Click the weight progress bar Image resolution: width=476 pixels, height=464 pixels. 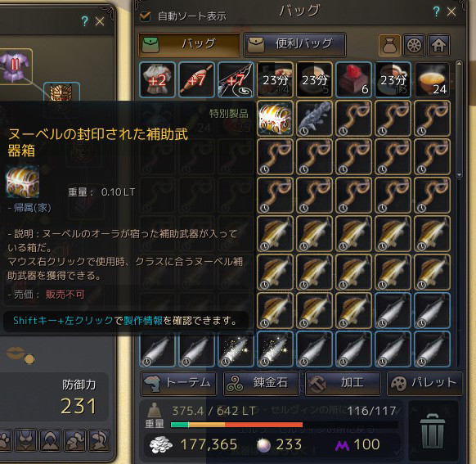point(285,425)
